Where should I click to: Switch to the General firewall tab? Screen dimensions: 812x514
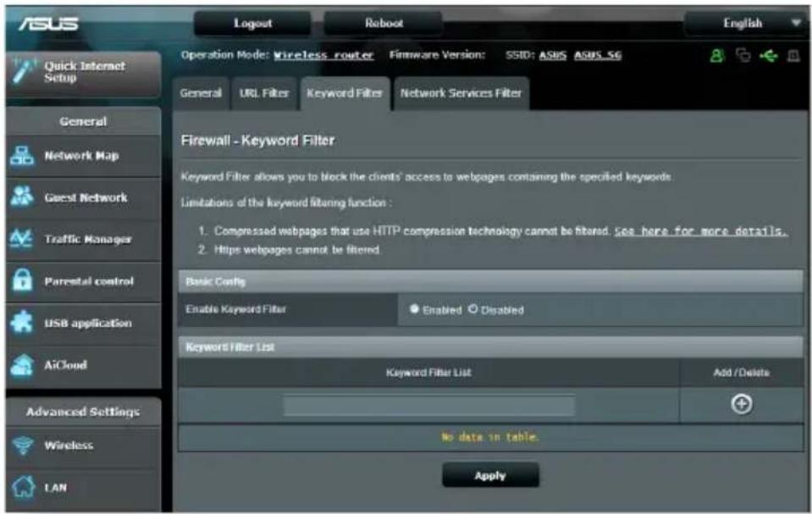click(201, 93)
